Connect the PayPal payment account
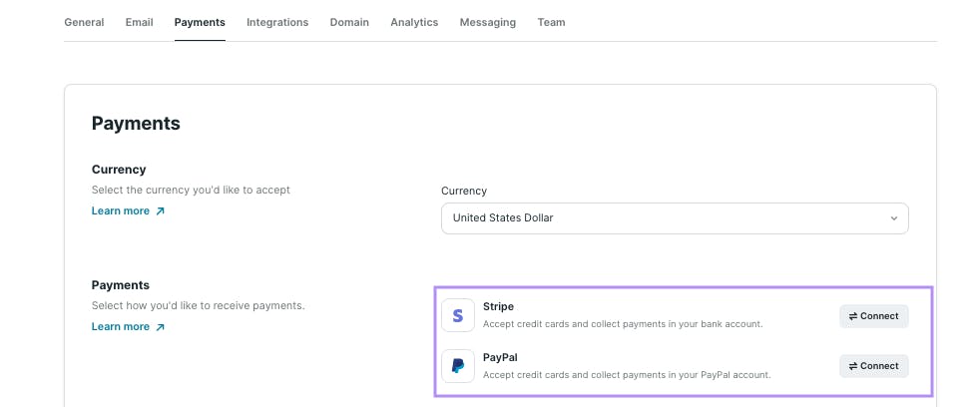This screenshot has height=407, width=980. click(873, 366)
